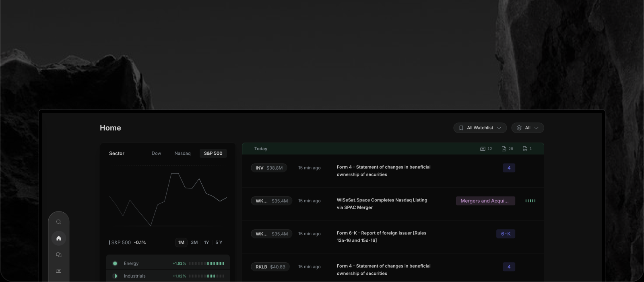
Task: Open WISeSat.Space Completes Nasdaq Listing headline
Action: click(382, 204)
